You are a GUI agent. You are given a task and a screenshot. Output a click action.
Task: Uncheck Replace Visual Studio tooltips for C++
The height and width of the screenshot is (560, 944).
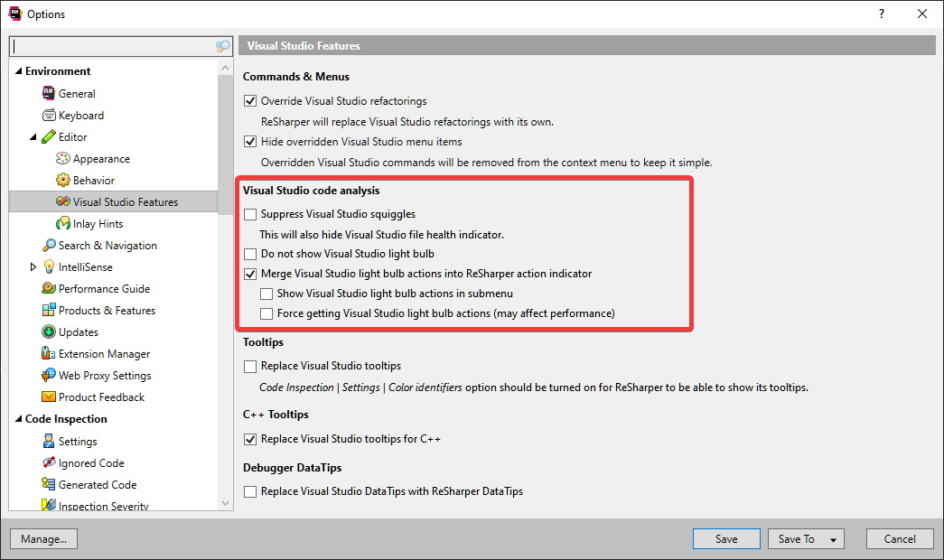pos(250,439)
